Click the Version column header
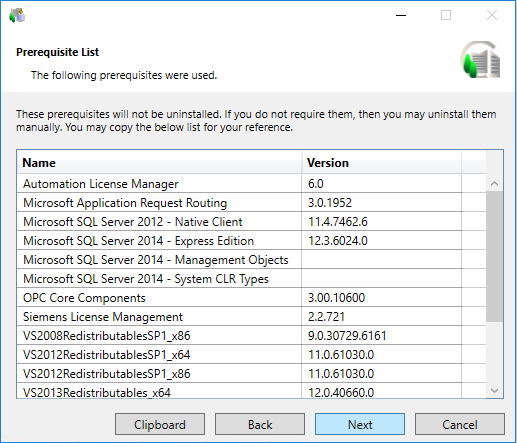 click(x=382, y=162)
